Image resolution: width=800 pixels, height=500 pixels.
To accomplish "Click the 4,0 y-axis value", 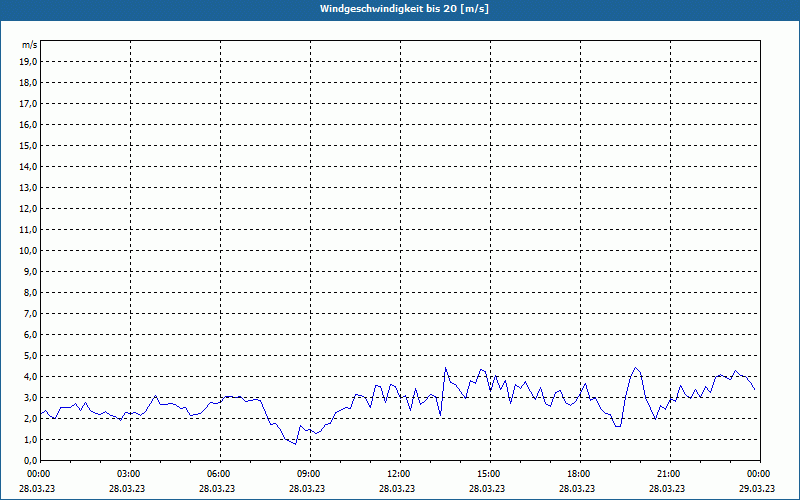I will click(30, 377).
